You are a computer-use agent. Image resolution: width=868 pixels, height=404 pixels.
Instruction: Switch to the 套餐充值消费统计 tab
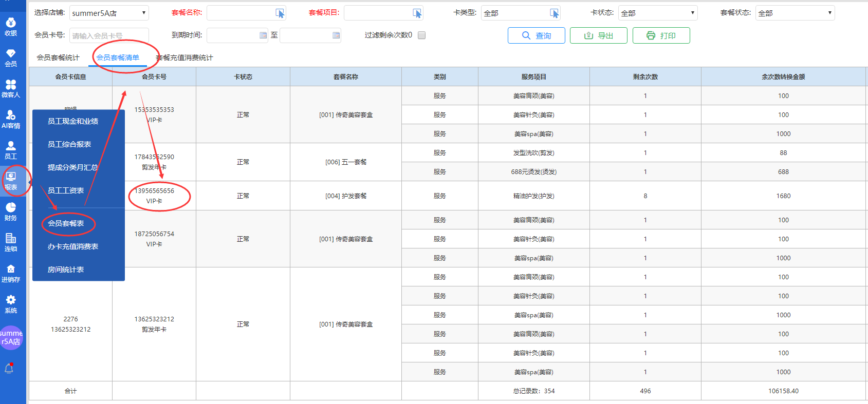click(x=184, y=57)
